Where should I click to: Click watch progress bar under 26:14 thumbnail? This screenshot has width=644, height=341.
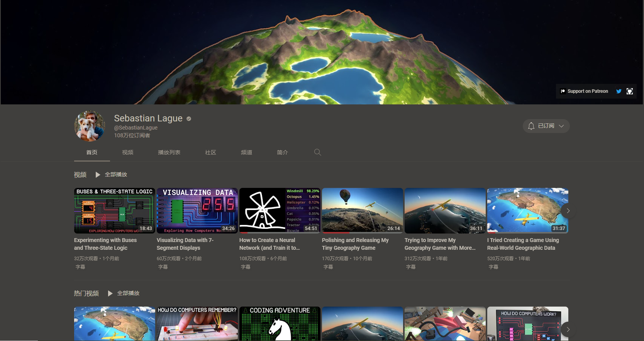click(x=363, y=233)
